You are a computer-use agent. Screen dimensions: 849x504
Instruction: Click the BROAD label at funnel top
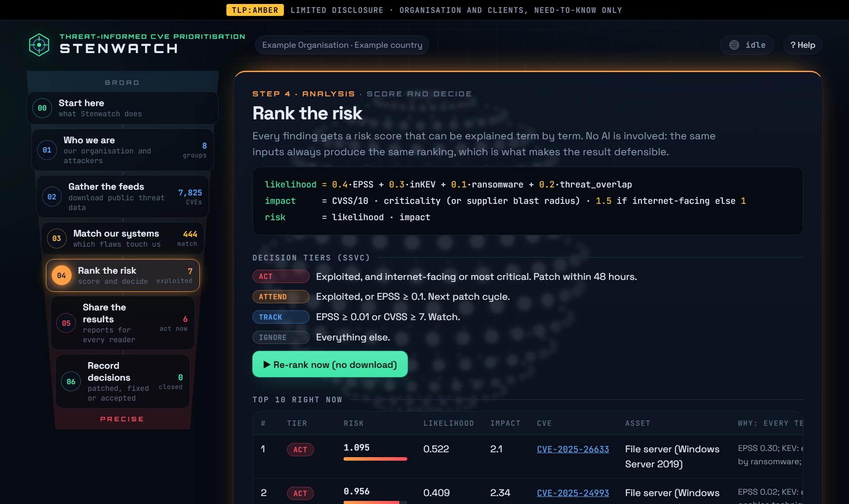(122, 82)
